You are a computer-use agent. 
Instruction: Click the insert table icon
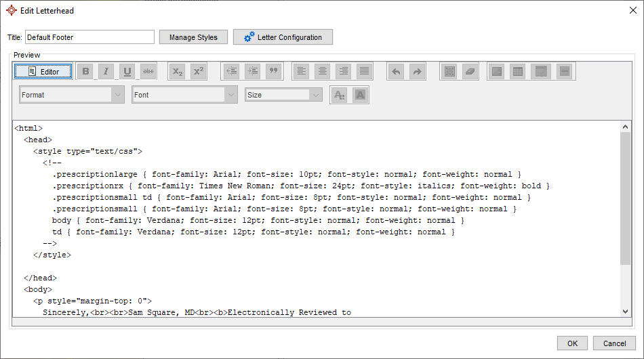click(518, 71)
